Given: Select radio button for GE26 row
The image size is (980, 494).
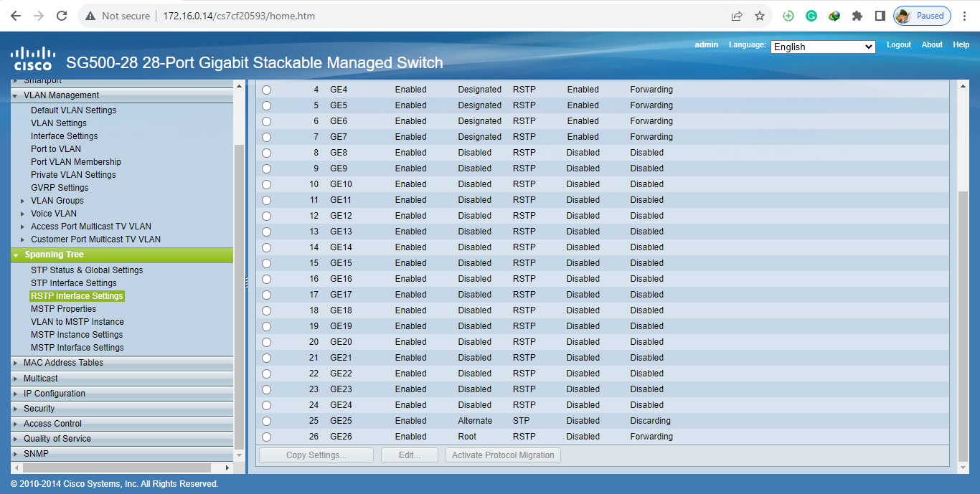Looking at the screenshot, I should [x=267, y=437].
